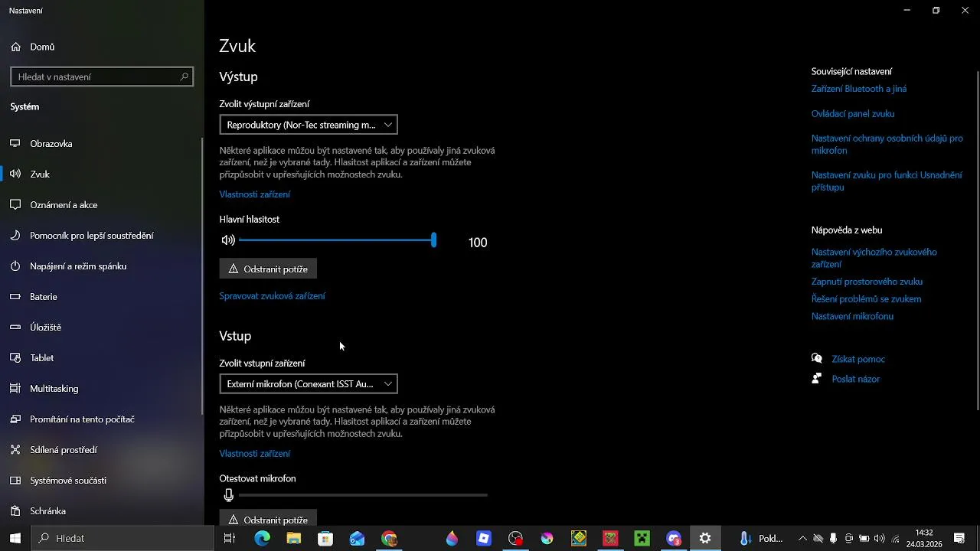Open the clock and date flyout
The image size is (980, 551).
924,539
